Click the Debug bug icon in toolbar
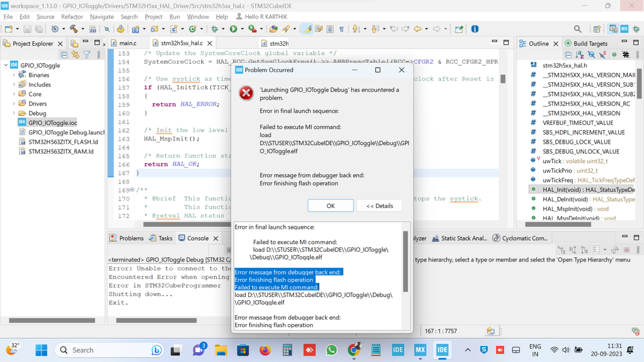644x362 pixels. click(x=215, y=29)
